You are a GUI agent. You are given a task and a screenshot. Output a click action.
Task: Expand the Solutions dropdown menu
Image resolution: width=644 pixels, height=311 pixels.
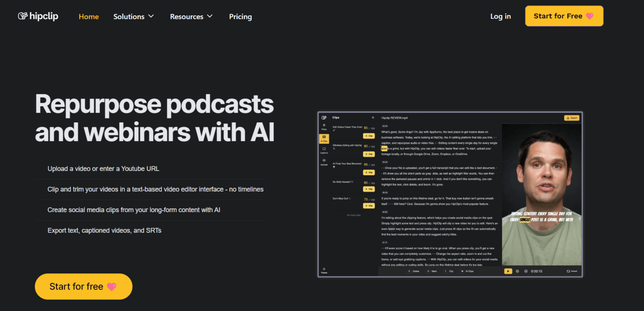tap(134, 16)
